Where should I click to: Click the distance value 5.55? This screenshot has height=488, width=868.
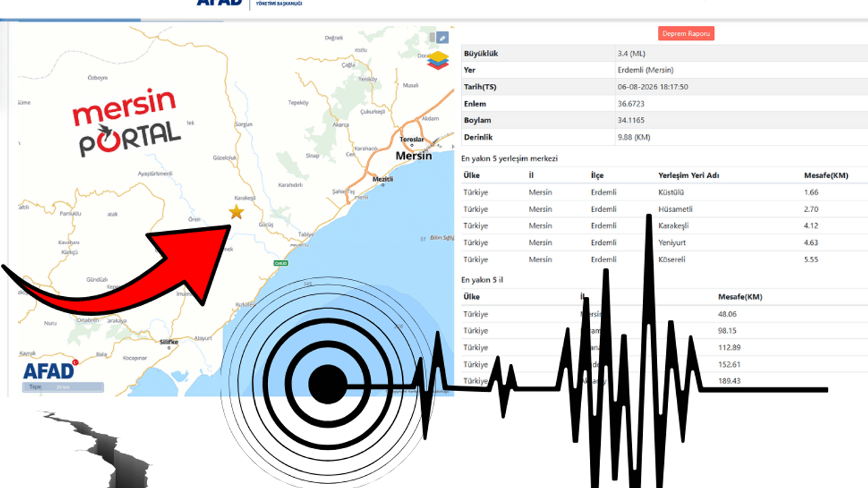(811, 260)
